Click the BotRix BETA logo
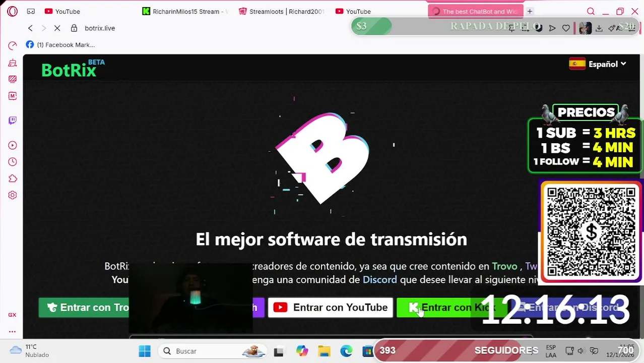This screenshot has height=363, width=644. point(73,69)
